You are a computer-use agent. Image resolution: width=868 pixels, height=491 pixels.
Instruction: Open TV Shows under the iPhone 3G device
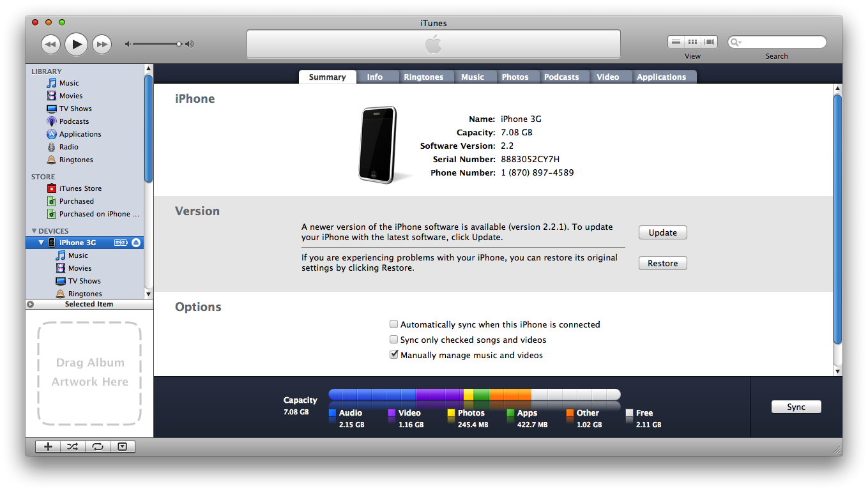84,281
